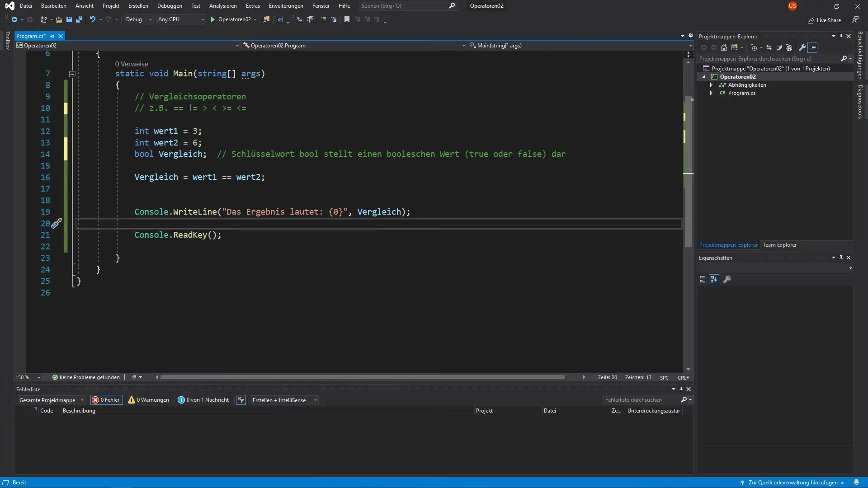
Task: Toggle the build-only filter icon in Fehlerliste
Action: click(241, 400)
